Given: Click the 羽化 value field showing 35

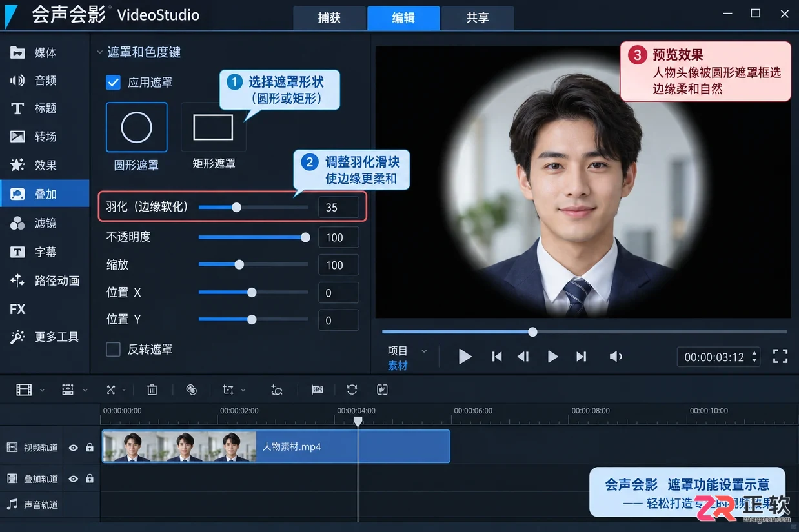Looking at the screenshot, I should [339, 207].
